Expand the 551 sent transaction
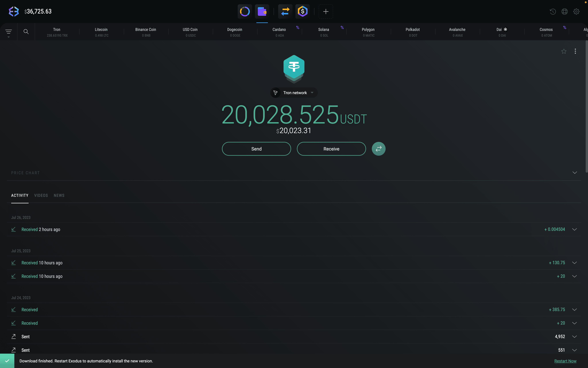 (x=574, y=350)
